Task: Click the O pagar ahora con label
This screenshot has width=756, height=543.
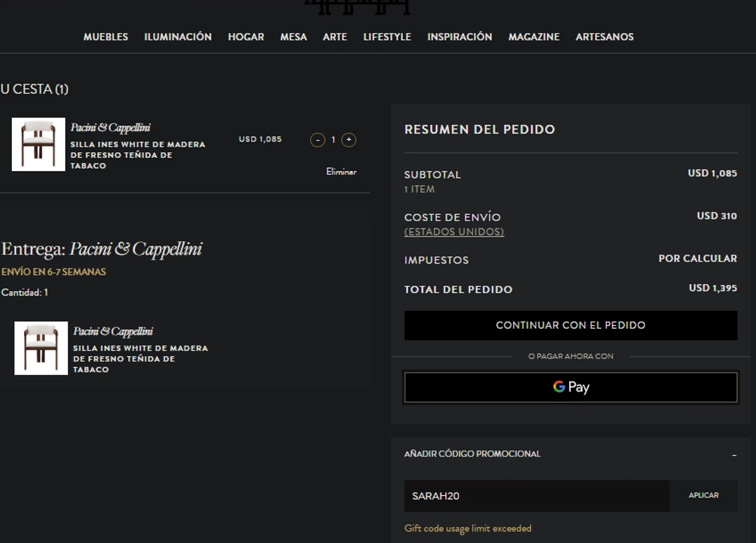Action: (571, 356)
